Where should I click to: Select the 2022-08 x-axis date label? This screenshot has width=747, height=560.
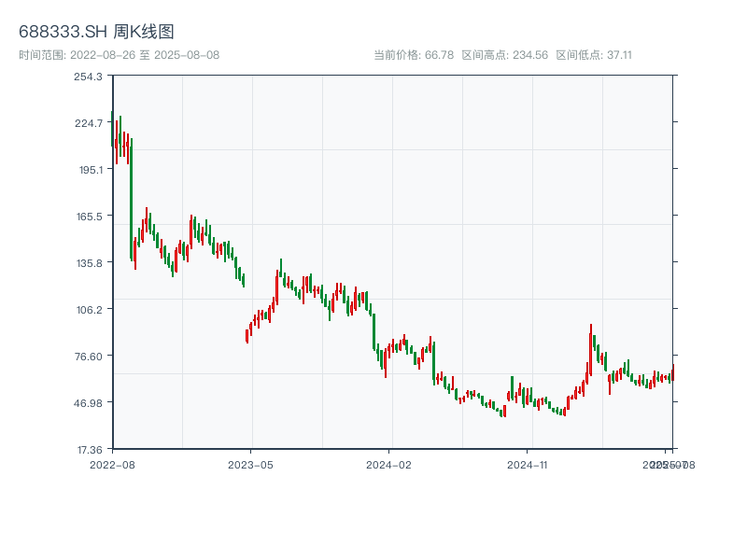point(112,464)
